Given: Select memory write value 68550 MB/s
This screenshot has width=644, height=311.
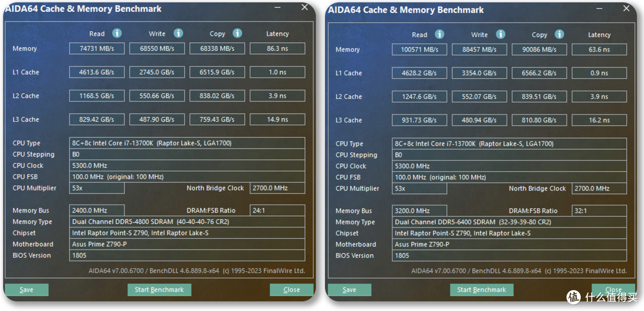Looking at the screenshot, I should [157, 48].
